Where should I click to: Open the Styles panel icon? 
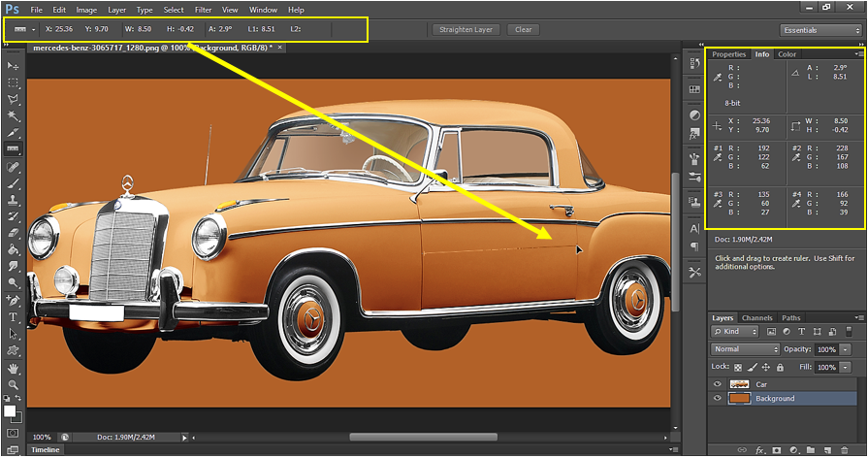[694, 134]
